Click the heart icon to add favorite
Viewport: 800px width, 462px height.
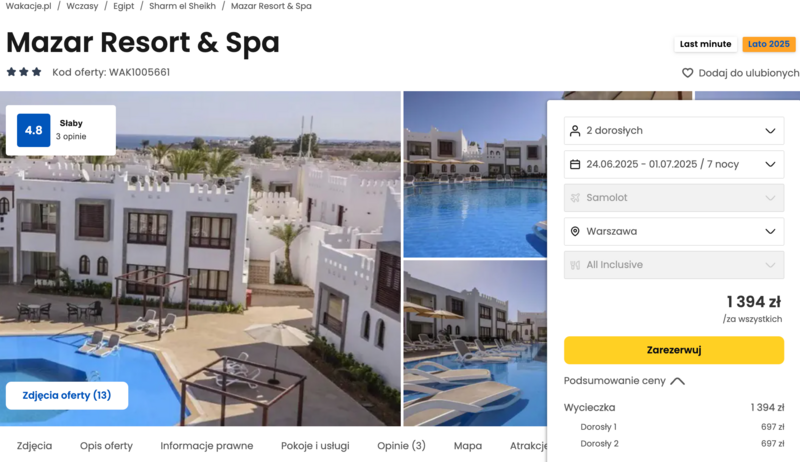(x=687, y=73)
